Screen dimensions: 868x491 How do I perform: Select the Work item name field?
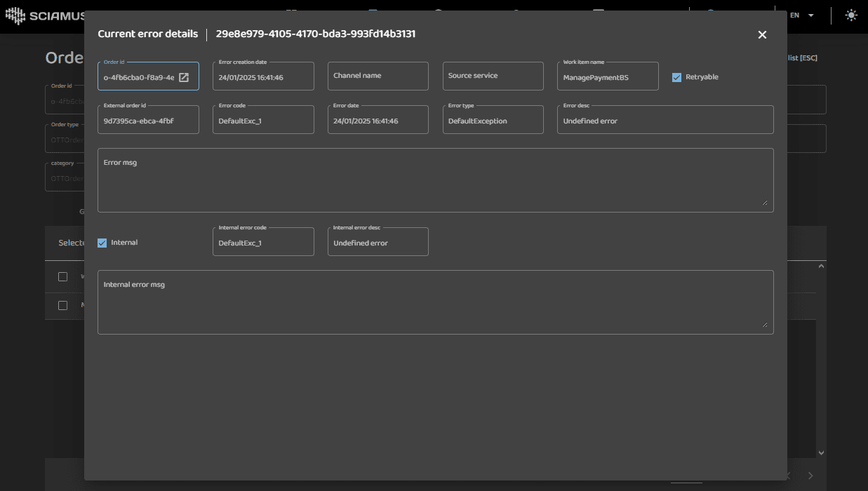click(x=608, y=77)
